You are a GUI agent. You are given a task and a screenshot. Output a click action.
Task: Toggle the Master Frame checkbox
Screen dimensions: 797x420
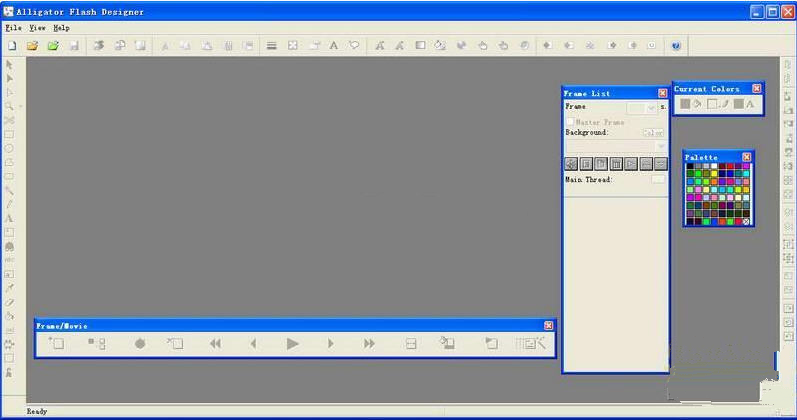(570, 122)
